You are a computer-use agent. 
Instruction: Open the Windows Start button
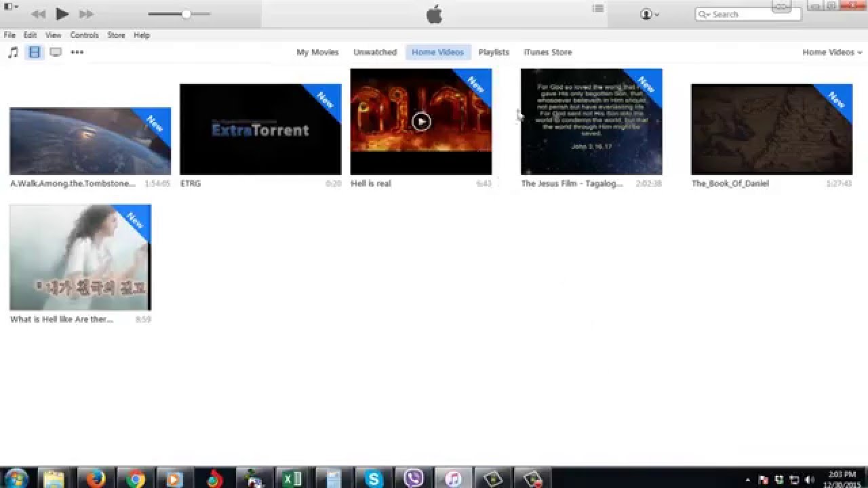pos(16,479)
